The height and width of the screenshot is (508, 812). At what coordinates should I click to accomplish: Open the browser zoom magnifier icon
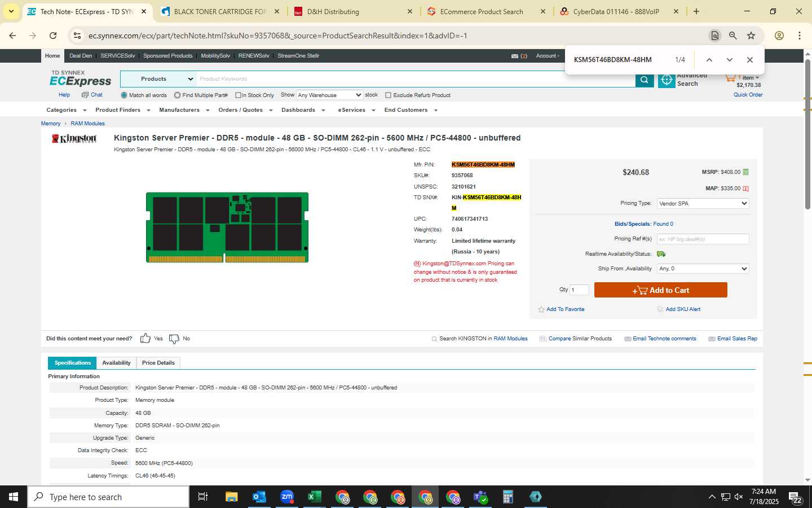(732, 36)
